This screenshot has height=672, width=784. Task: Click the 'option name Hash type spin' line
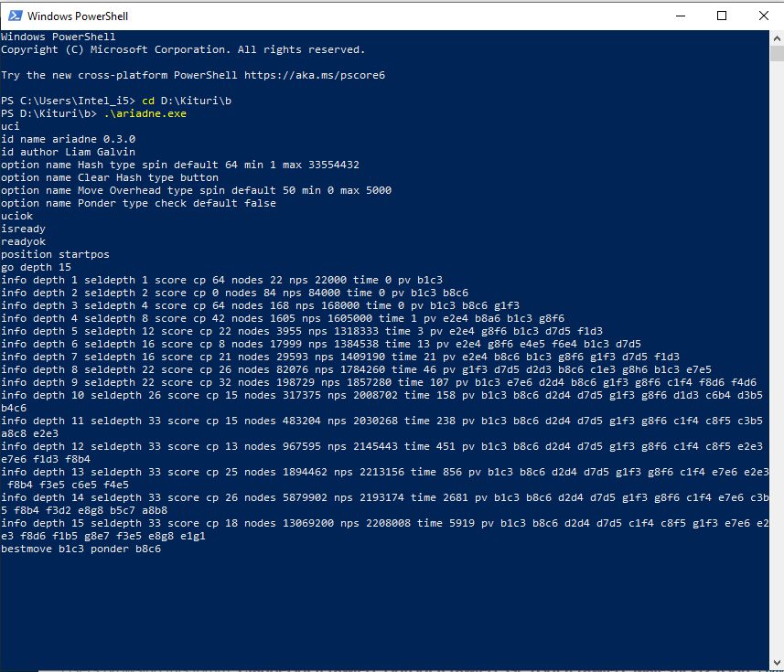180,165
